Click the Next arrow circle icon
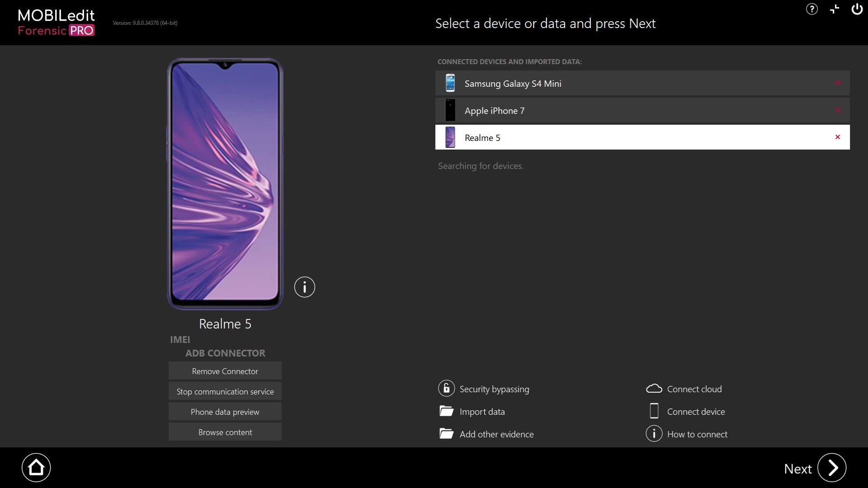The image size is (868, 488). (832, 468)
